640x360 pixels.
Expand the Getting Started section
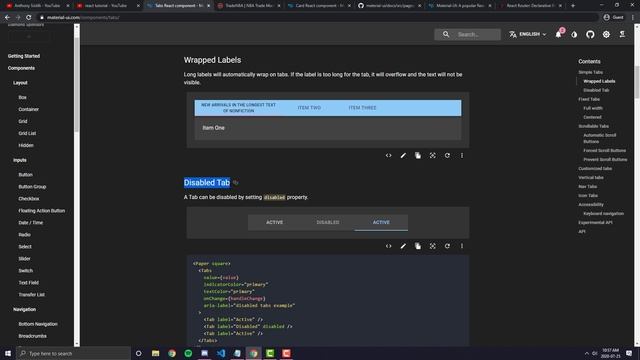pyautogui.click(x=24, y=56)
